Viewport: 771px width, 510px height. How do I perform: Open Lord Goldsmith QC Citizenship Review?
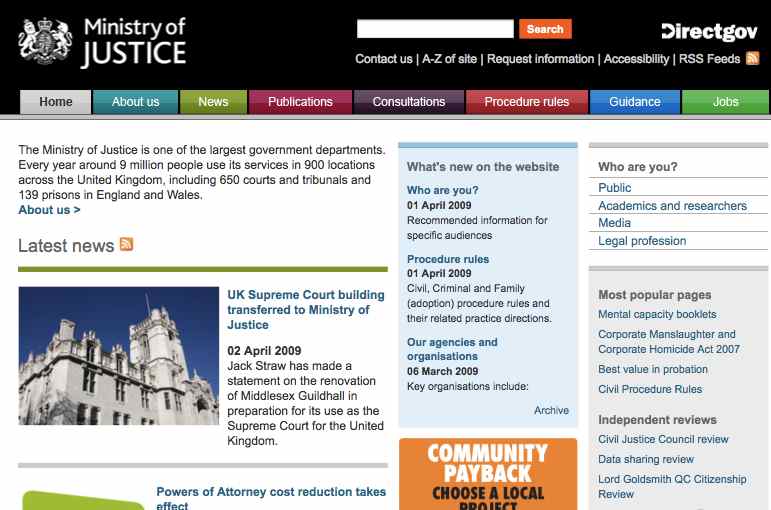click(x=672, y=486)
